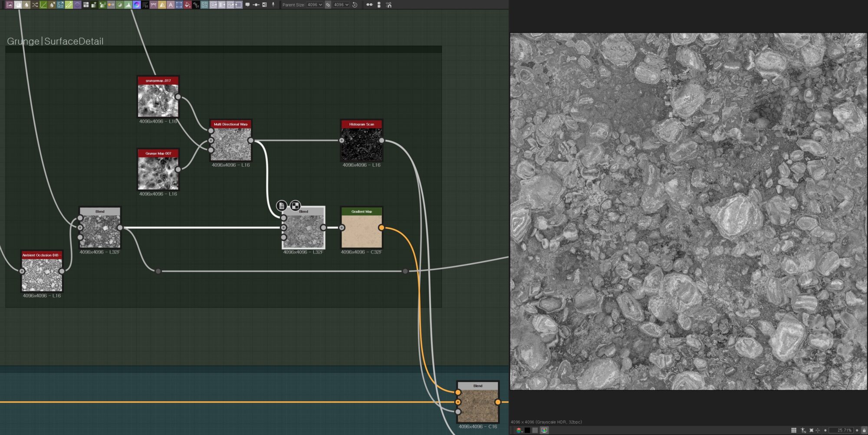Toggle the link between Parent Size width and height
Screen dimensions: 868x435
point(328,5)
